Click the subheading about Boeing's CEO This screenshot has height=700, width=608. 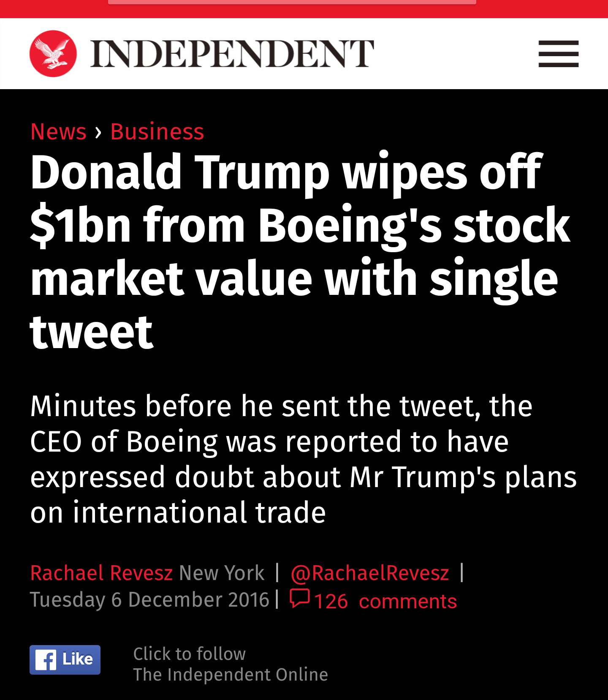click(303, 459)
